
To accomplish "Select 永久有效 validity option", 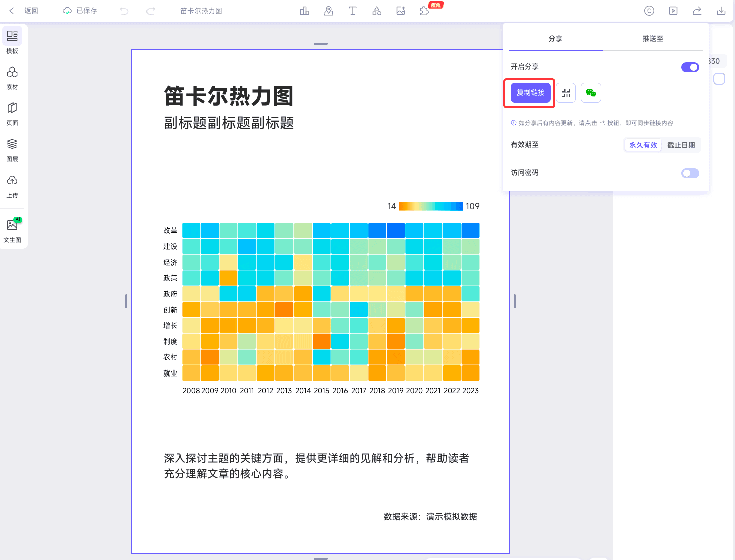I will [643, 145].
